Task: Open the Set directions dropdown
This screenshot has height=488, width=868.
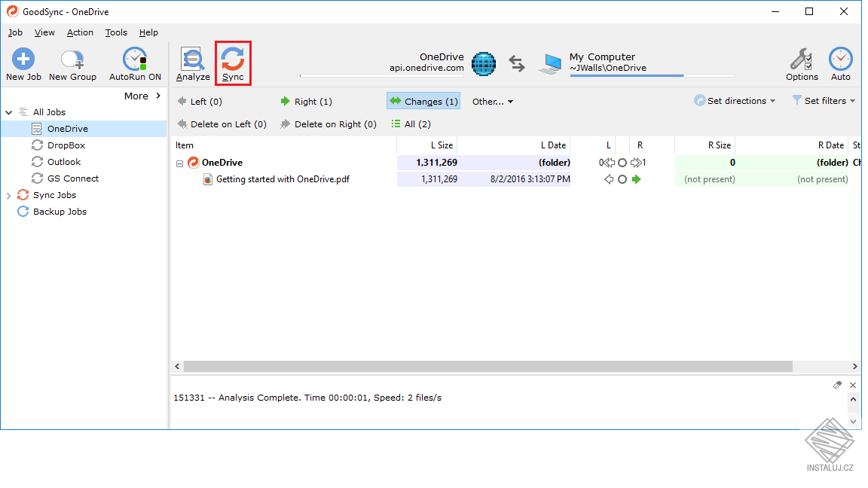Action: pyautogui.click(x=735, y=101)
